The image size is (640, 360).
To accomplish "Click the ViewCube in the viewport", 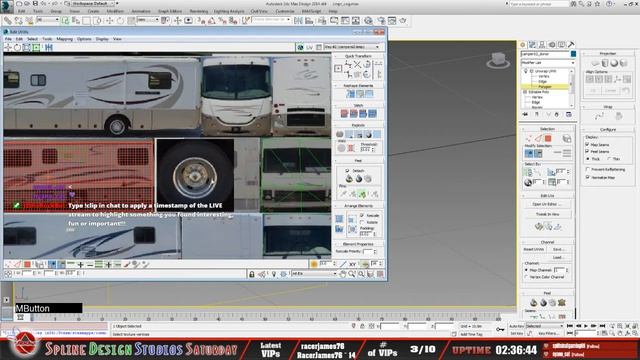I will [498, 60].
